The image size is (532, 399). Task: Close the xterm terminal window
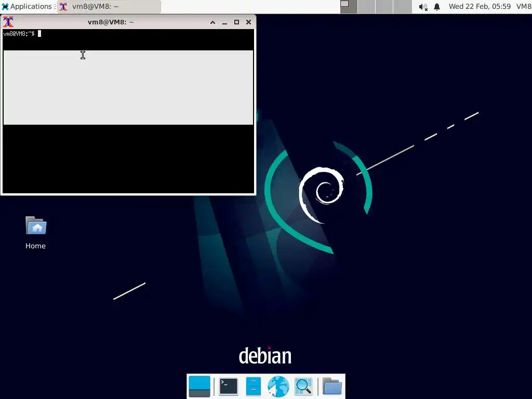tap(248, 22)
